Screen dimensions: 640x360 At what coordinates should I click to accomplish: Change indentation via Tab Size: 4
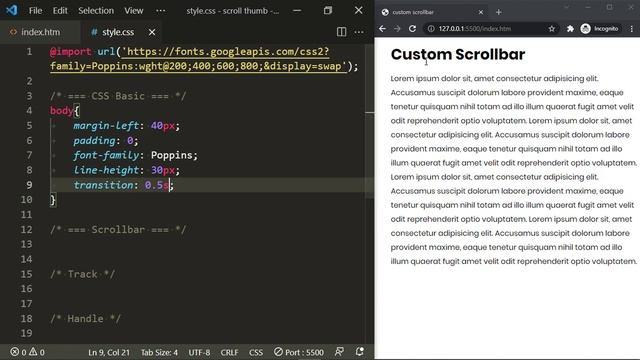click(x=159, y=352)
